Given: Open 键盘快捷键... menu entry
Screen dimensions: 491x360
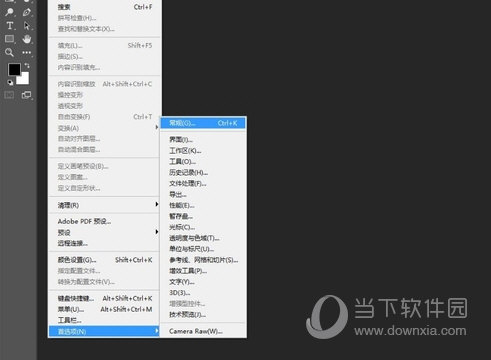Looking at the screenshot, I should coord(105,298).
